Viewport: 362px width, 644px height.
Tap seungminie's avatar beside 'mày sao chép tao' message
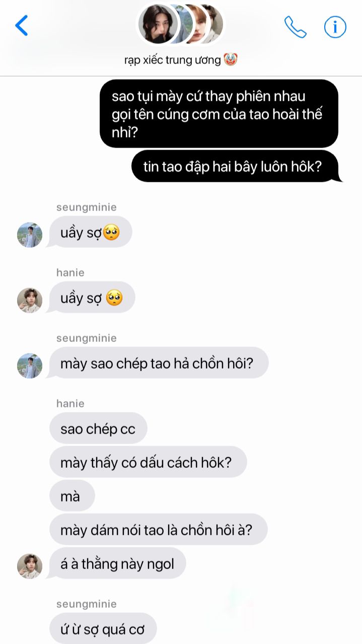(x=30, y=366)
